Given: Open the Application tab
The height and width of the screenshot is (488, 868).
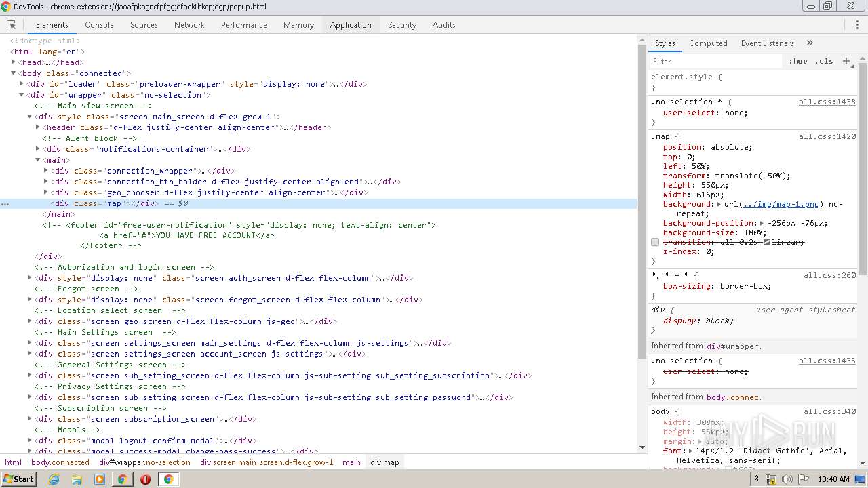Looking at the screenshot, I should pos(351,25).
